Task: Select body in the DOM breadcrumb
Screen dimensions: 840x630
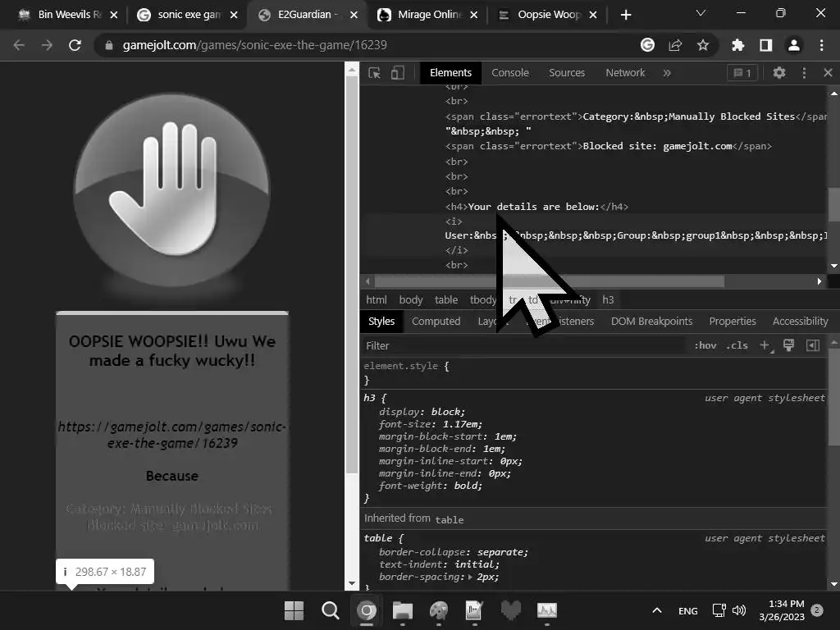Action: [411, 300]
